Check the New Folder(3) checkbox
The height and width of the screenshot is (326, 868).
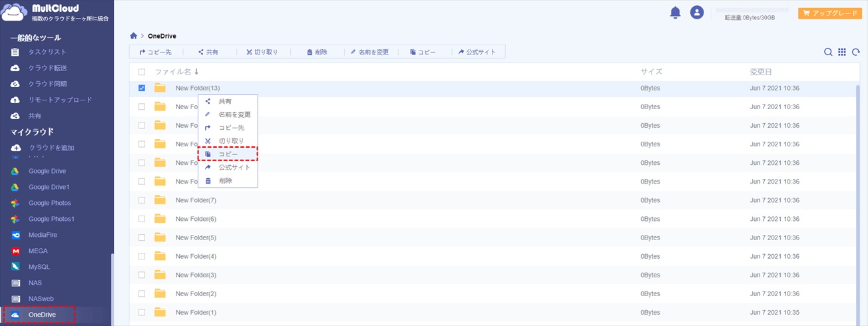coord(142,275)
